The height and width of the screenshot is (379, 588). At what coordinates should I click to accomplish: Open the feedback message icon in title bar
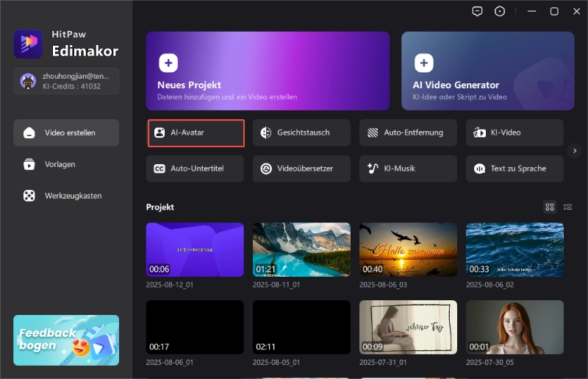pyautogui.click(x=478, y=11)
